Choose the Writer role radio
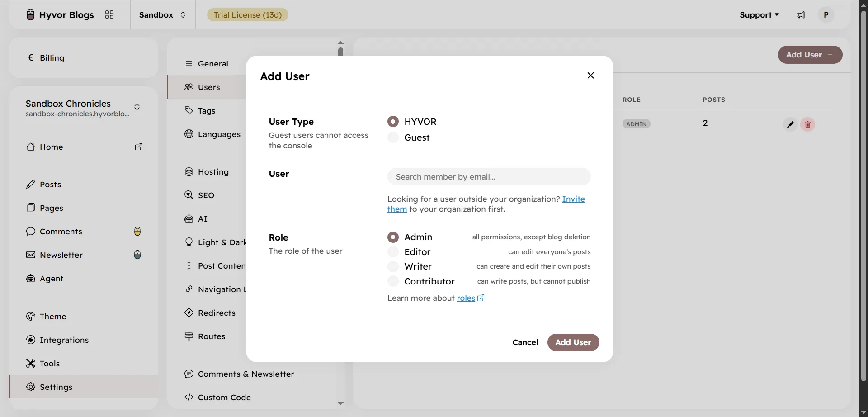 tap(393, 266)
